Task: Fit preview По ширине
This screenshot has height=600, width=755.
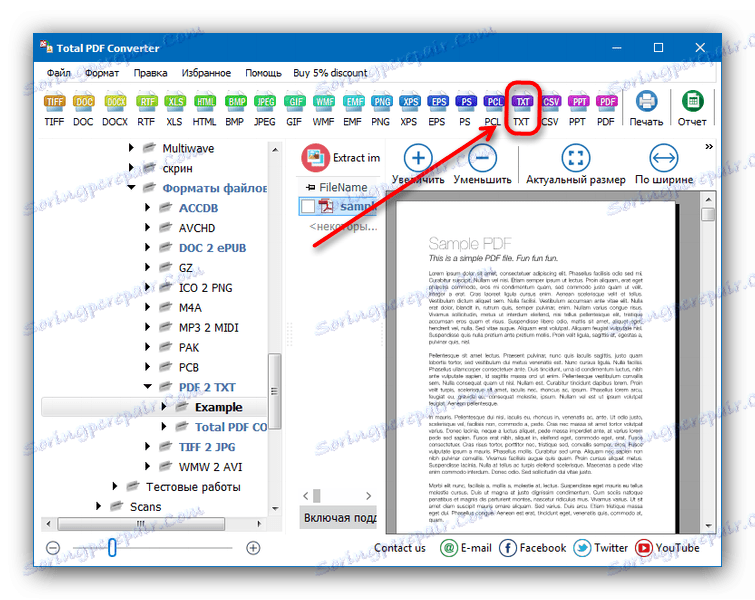Action: click(664, 165)
